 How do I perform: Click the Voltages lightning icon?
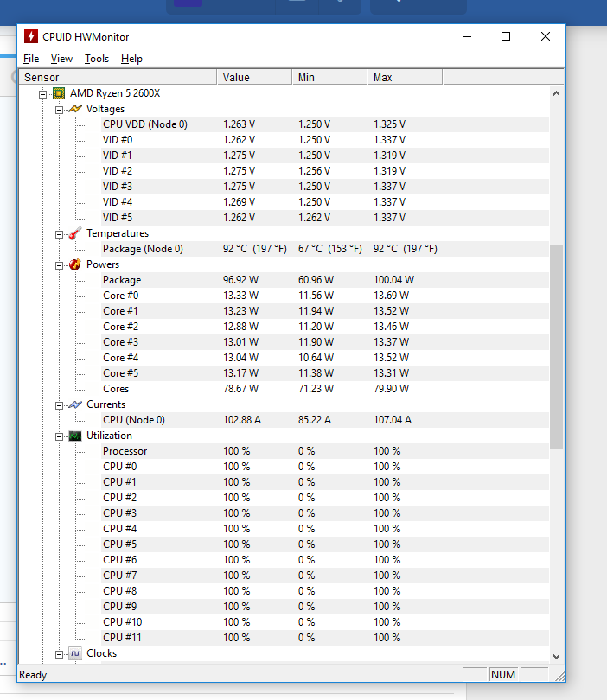click(75, 109)
